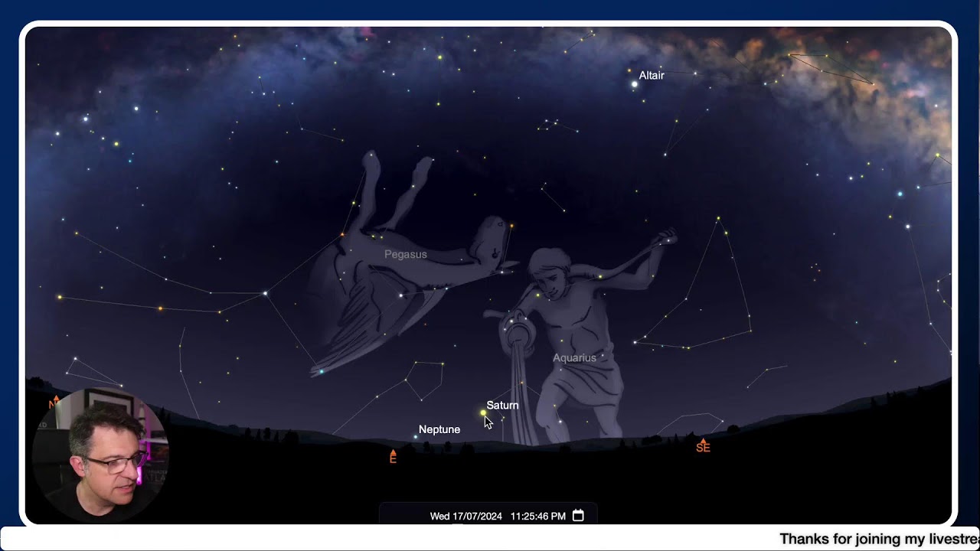Select the Pegasus constellation label
This screenshot has width=980, height=551.
(x=406, y=254)
